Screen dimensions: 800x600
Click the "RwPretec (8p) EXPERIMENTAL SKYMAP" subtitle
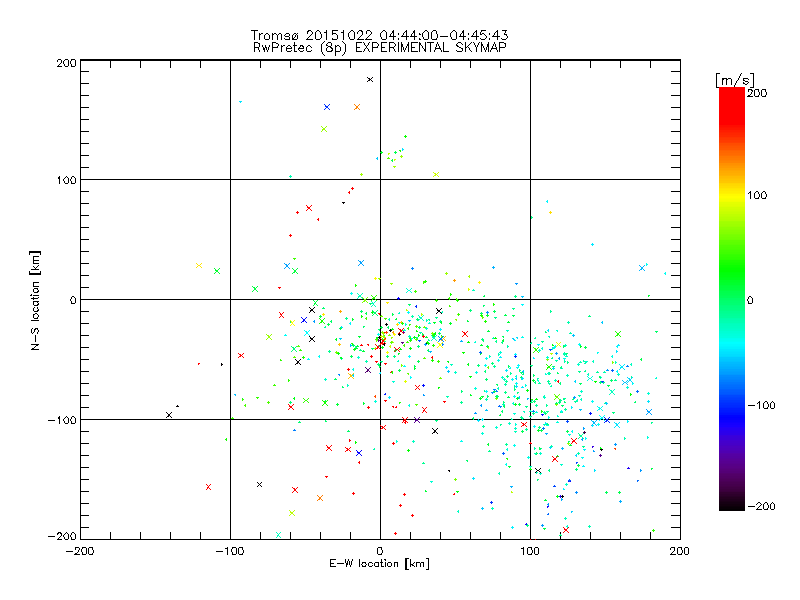[x=380, y=47]
